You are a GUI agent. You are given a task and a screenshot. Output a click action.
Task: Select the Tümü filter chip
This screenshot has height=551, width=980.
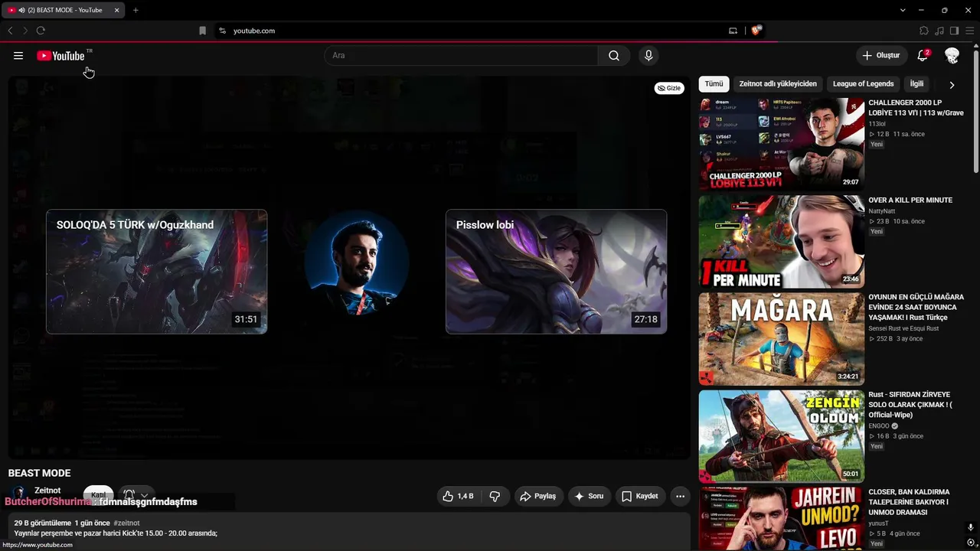coord(714,84)
